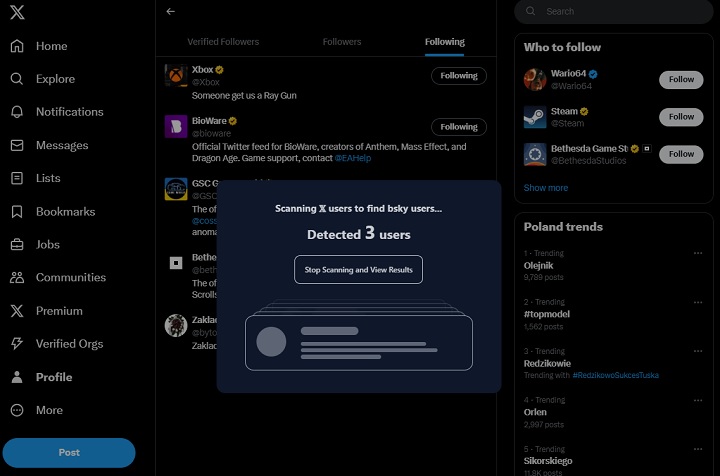Click the X logo icon

[x=17, y=13]
